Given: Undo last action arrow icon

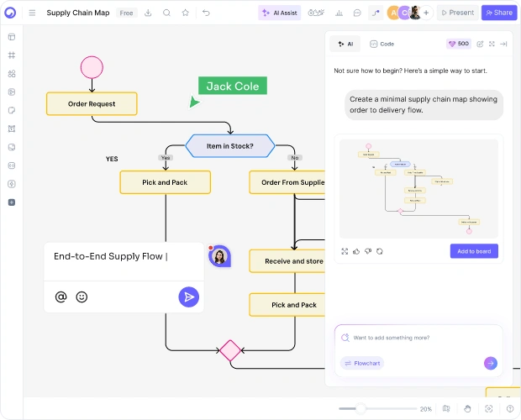Looking at the screenshot, I should 206,13.
